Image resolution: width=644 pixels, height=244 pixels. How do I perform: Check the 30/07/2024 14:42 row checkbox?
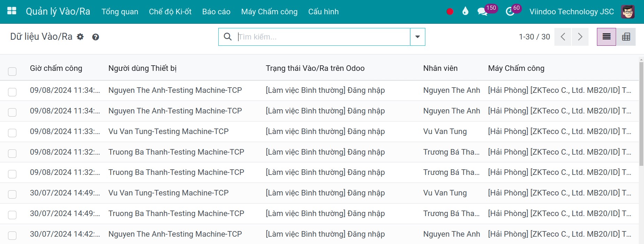coord(12,236)
